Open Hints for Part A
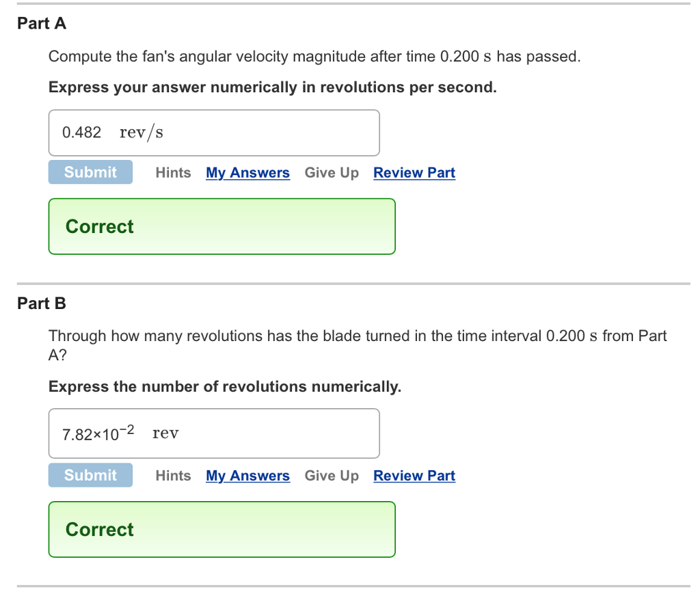 [x=173, y=173]
